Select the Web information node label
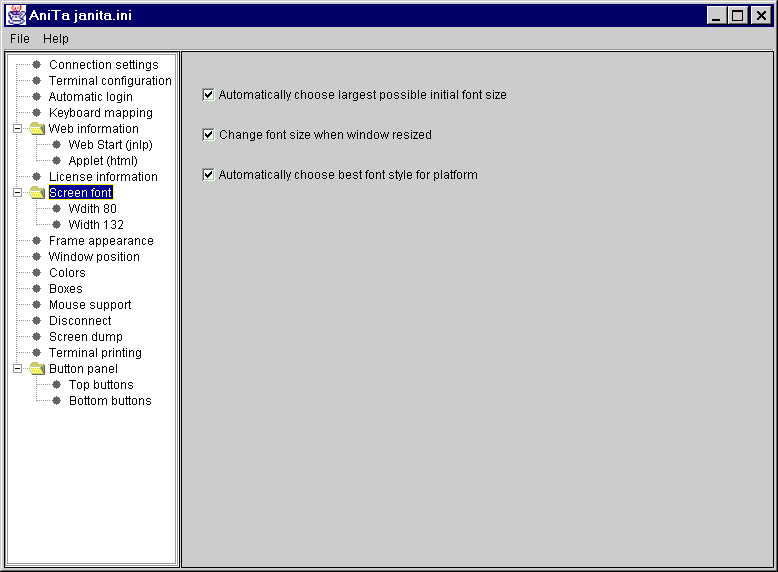Screen dimensions: 778x572 (94, 129)
